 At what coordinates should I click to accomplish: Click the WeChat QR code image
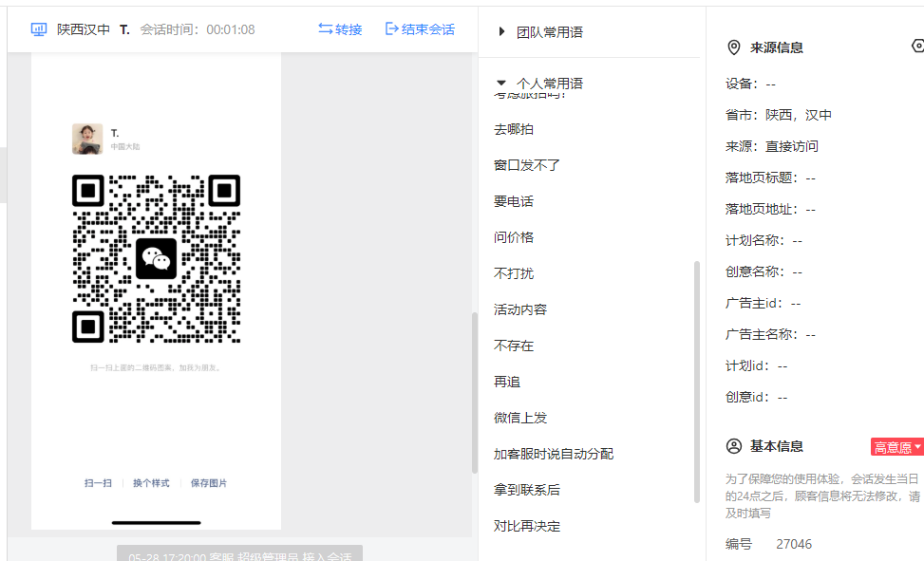pyautogui.click(x=156, y=259)
